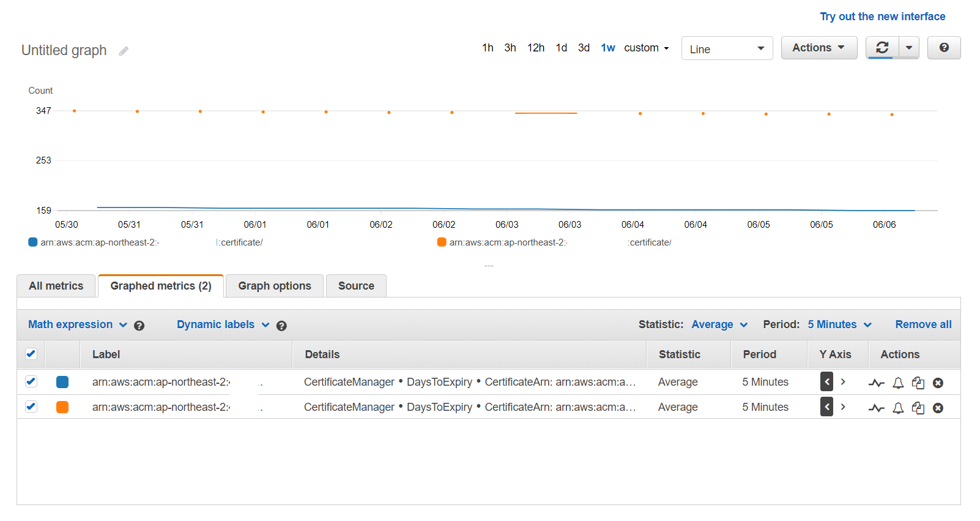Open the Line graph type dropdown
Image resolution: width=980 pixels, height=521 pixels.
[x=727, y=48]
